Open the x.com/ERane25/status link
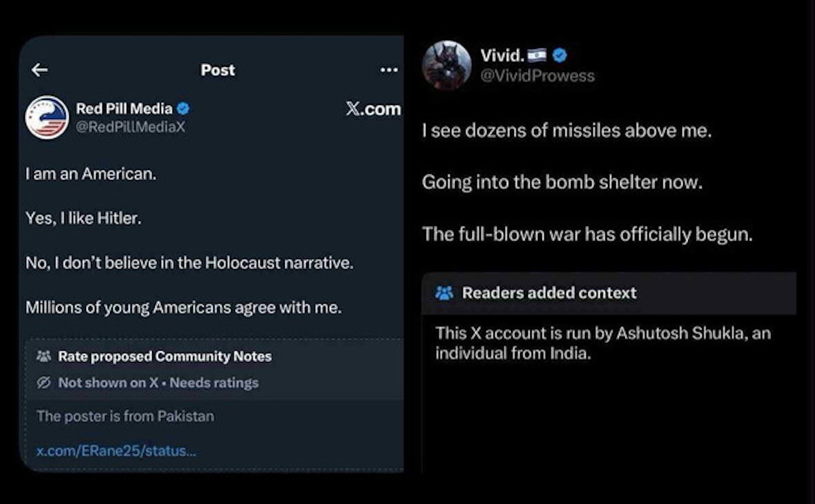Viewport: 815px width, 504px height. point(116,451)
